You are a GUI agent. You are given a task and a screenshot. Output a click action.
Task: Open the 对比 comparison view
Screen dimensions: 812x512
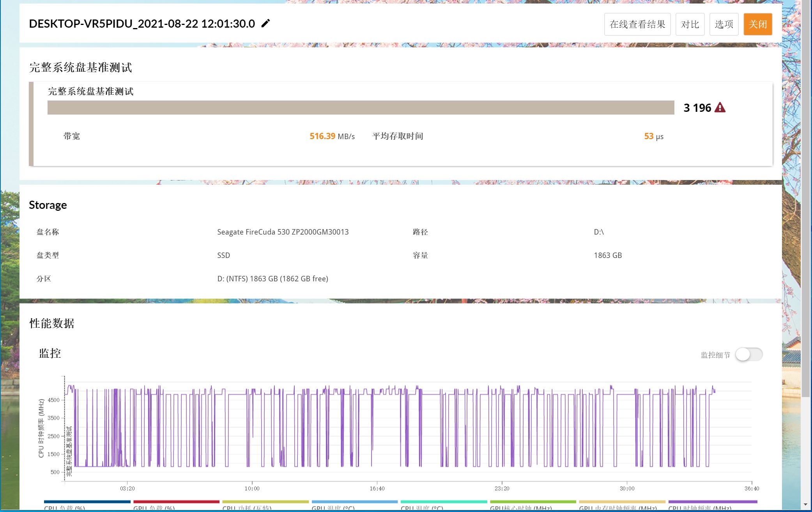[690, 24]
